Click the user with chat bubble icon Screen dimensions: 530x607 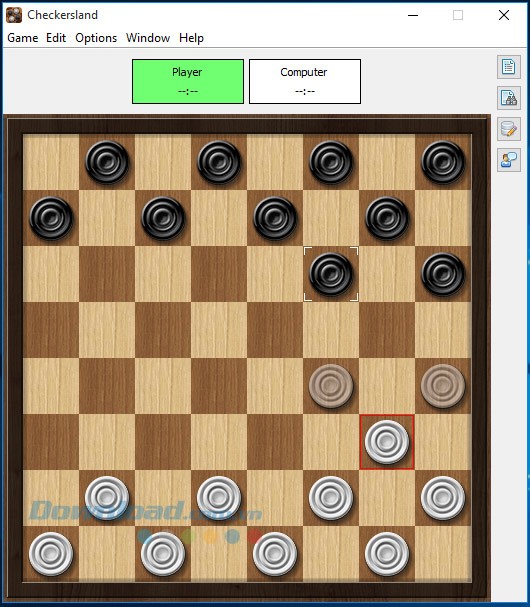tap(509, 160)
